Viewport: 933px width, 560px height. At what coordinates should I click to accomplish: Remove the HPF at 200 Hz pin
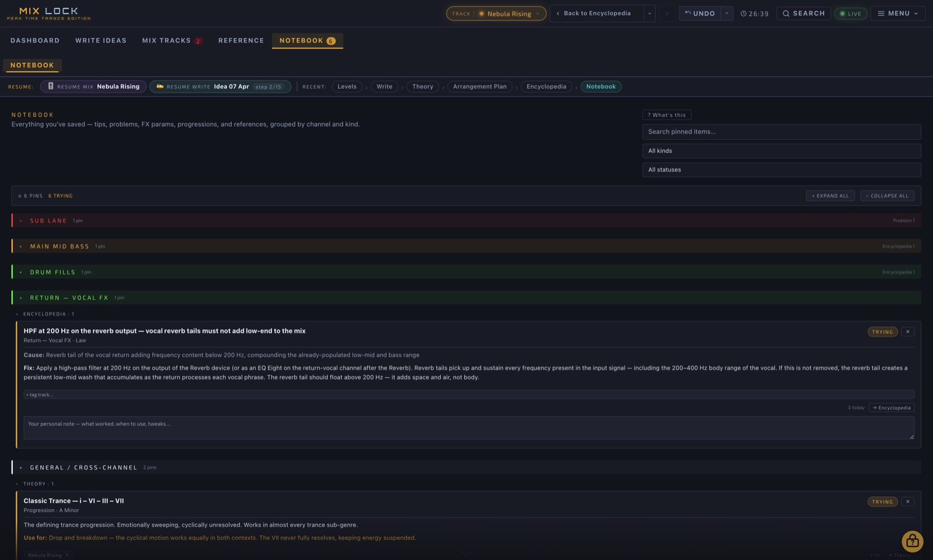(x=907, y=332)
